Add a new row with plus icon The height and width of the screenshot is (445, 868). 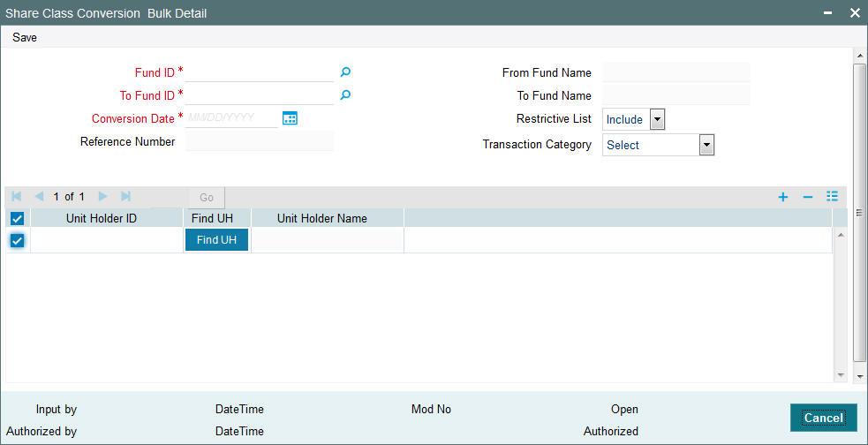coord(782,197)
